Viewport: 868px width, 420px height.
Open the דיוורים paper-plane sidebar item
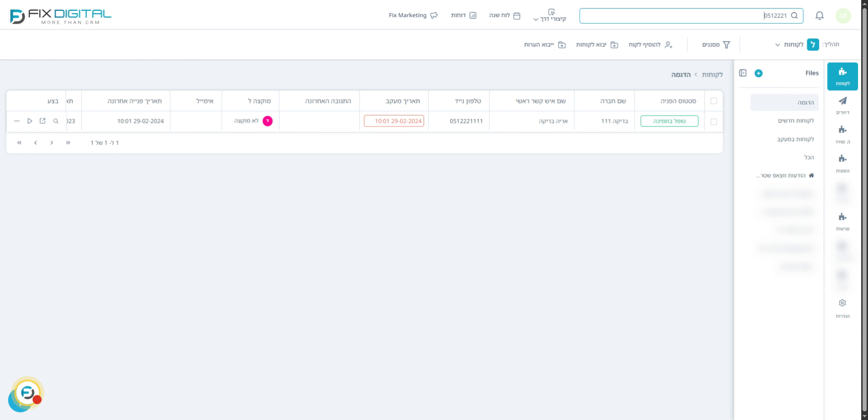pyautogui.click(x=842, y=105)
